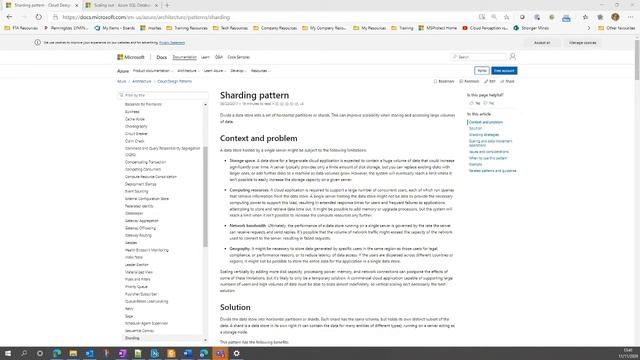Image resolution: width=640 pixels, height=360 pixels.
Task: Click the cookie notice info icon
Action: pos(38,42)
